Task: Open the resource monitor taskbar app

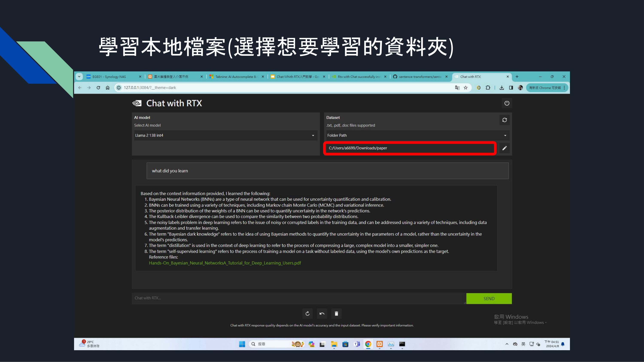Action: click(391, 344)
